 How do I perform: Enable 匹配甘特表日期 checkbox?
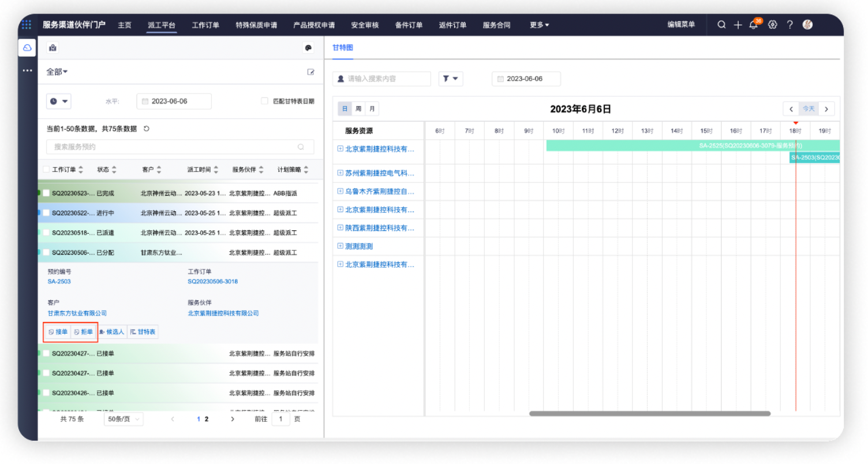click(264, 101)
